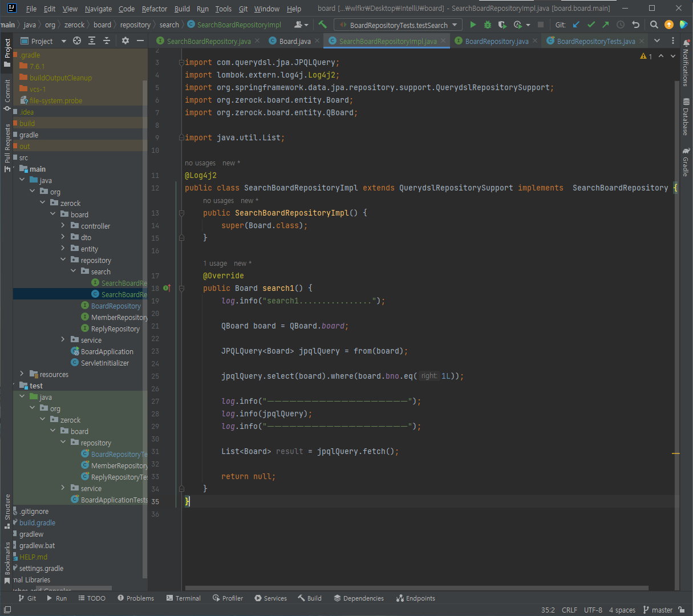Click the collapse all icon in Project panel
The height and width of the screenshot is (616, 693).
(107, 41)
